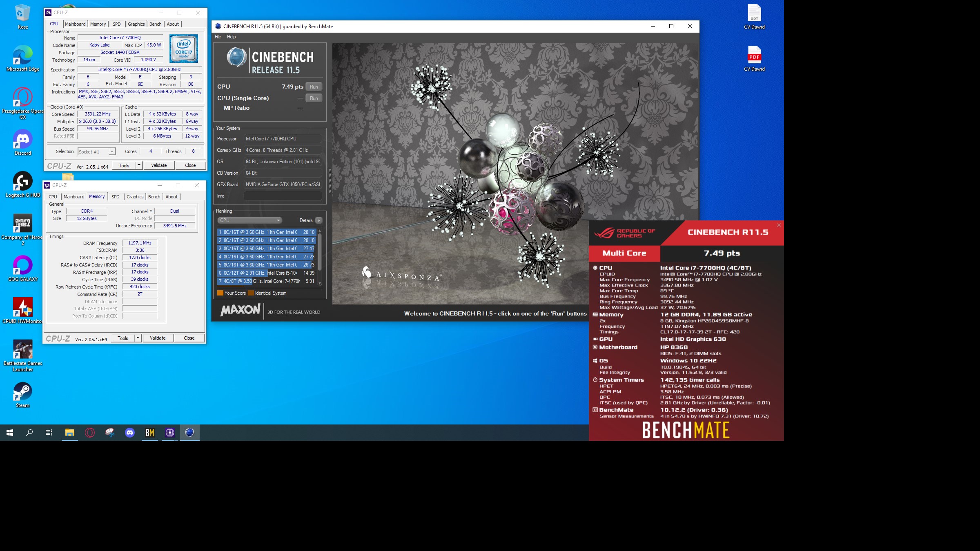Viewport: 980px width, 551px height.
Task: Open Microsoft Edge desktop shortcut
Action: point(22,58)
